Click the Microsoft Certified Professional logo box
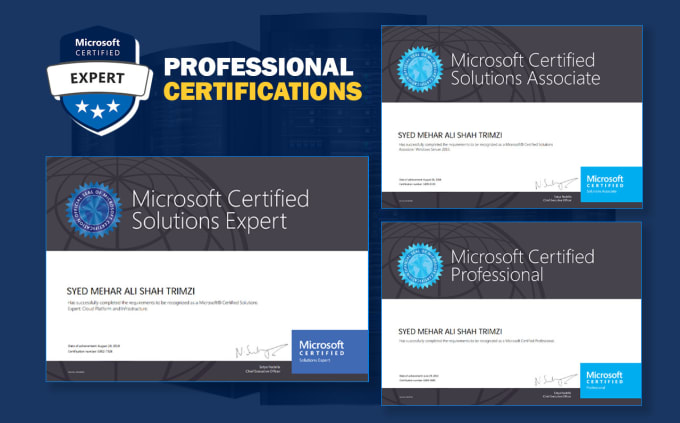This screenshot has width=680, height=423. click(x=611, y=380)
